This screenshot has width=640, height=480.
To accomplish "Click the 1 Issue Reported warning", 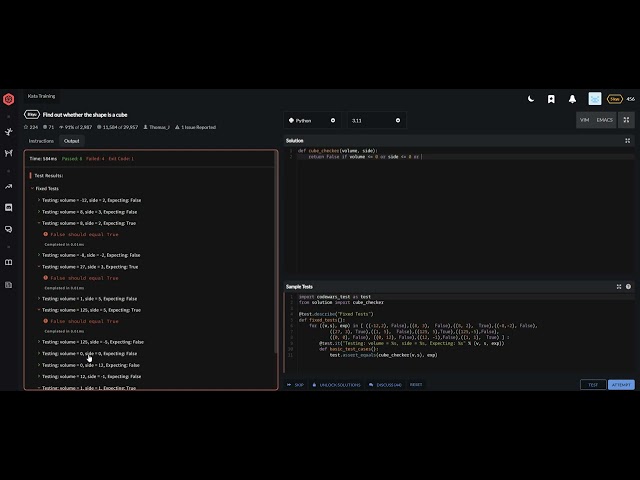I will pyautogui.click(x=196, y=127).
